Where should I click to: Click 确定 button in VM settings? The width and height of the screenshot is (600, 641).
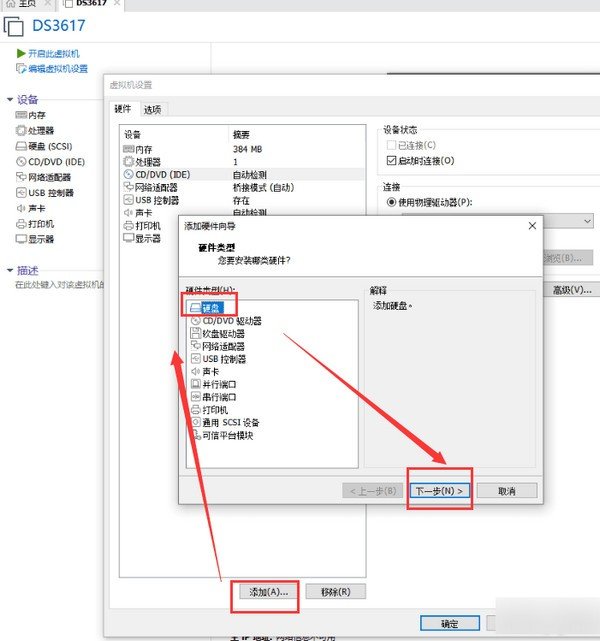450,624
